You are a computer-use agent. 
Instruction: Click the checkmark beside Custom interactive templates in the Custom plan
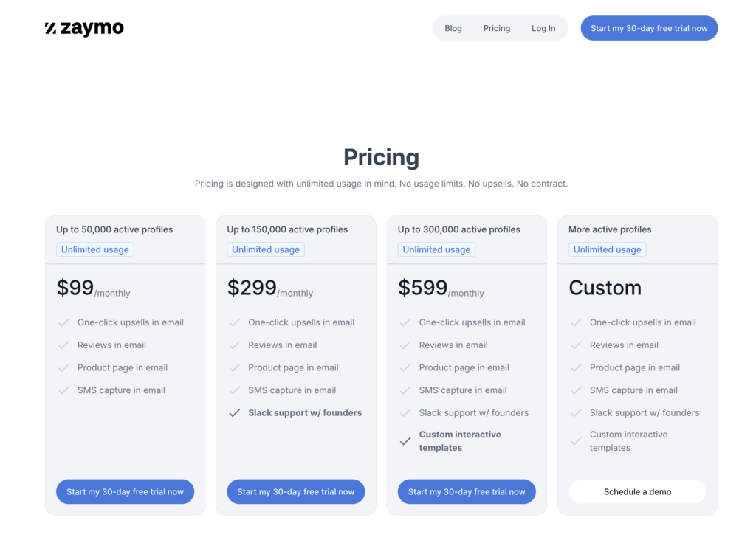point(576,441)
